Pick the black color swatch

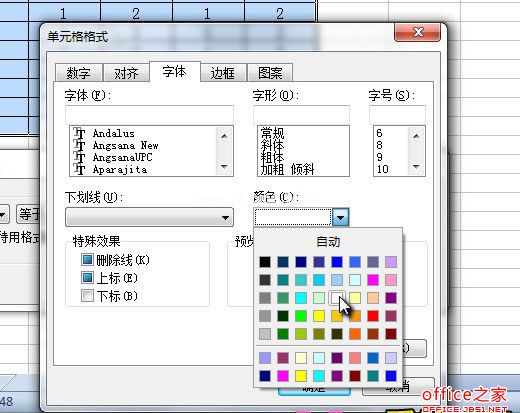265,262
